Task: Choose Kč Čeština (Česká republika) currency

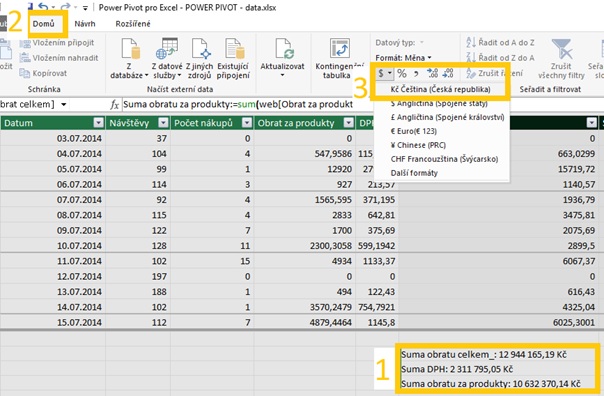Action: point(440,89)
